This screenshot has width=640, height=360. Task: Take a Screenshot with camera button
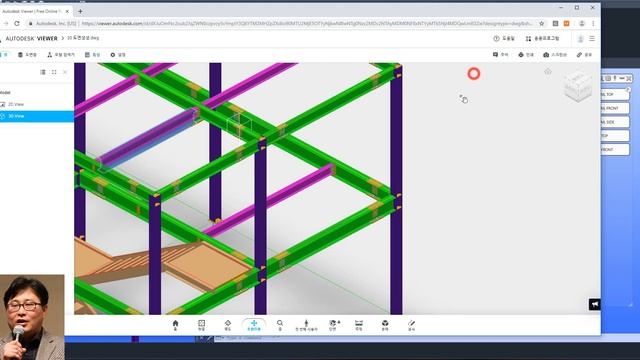[x=555, y=55]
